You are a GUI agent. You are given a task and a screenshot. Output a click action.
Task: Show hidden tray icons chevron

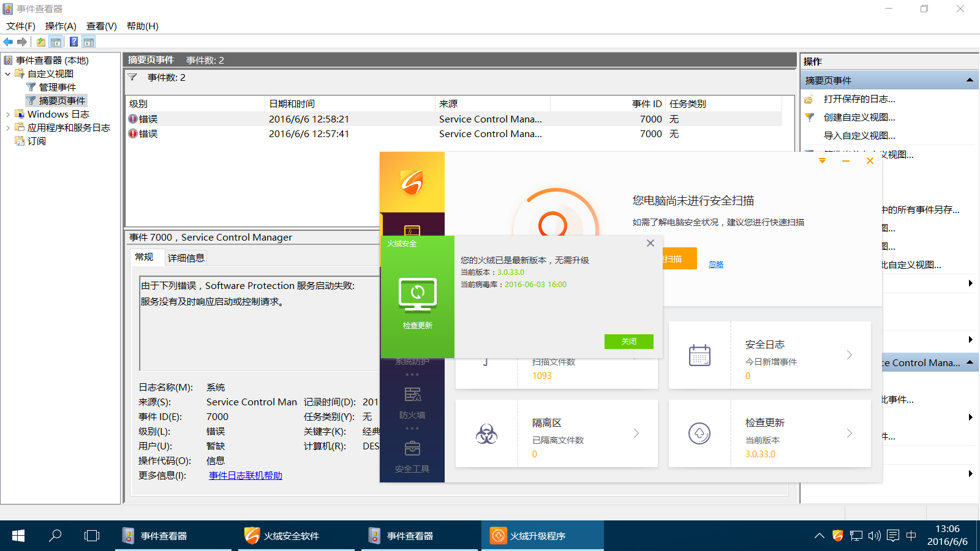819,536
